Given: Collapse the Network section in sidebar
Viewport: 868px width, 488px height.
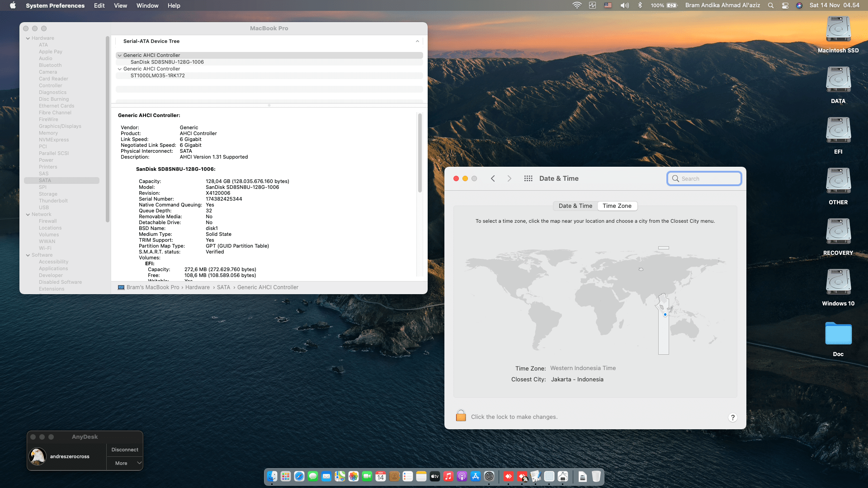Looking at the screenshot, I should click(28, 215).
